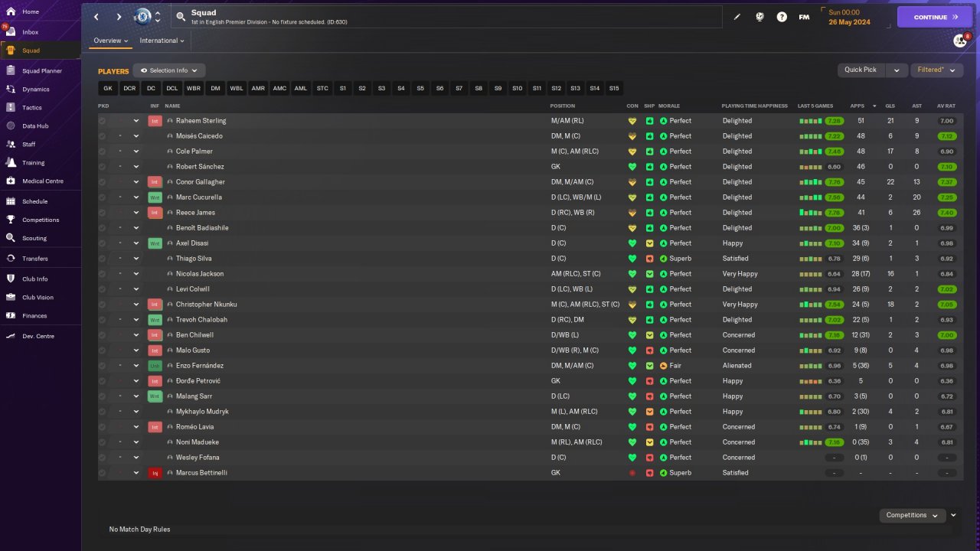Open help via the question mark icon
The height and width of the screenshot is (551, 980).
point(782,17)
